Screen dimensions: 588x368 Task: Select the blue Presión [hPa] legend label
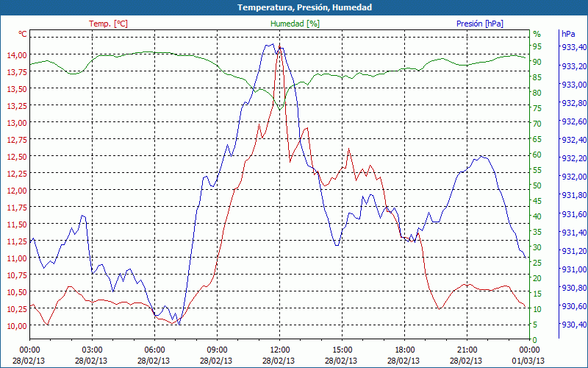[480, 24]
